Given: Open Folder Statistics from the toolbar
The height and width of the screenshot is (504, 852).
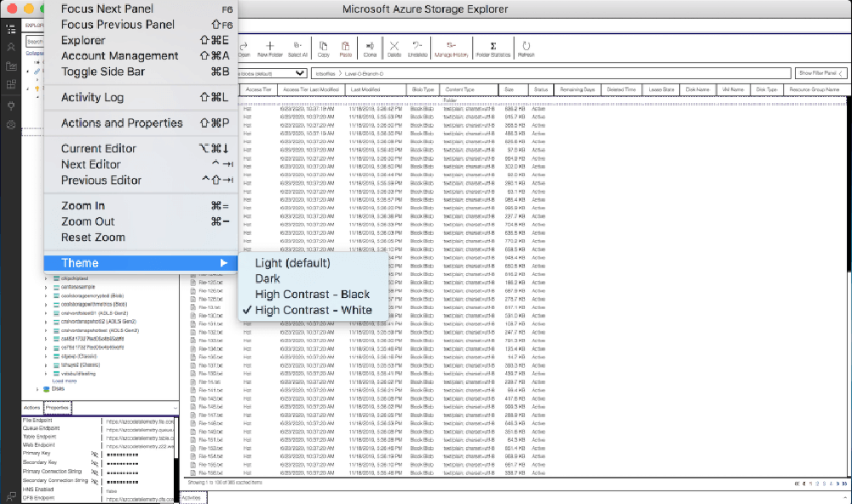Looking at the screenshot, I should [x=492, y=49].
